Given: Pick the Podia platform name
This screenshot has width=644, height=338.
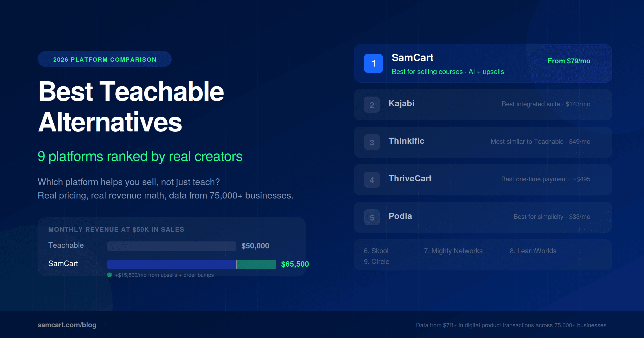Looking at the screenshot, I should click(x=400, y=216).
